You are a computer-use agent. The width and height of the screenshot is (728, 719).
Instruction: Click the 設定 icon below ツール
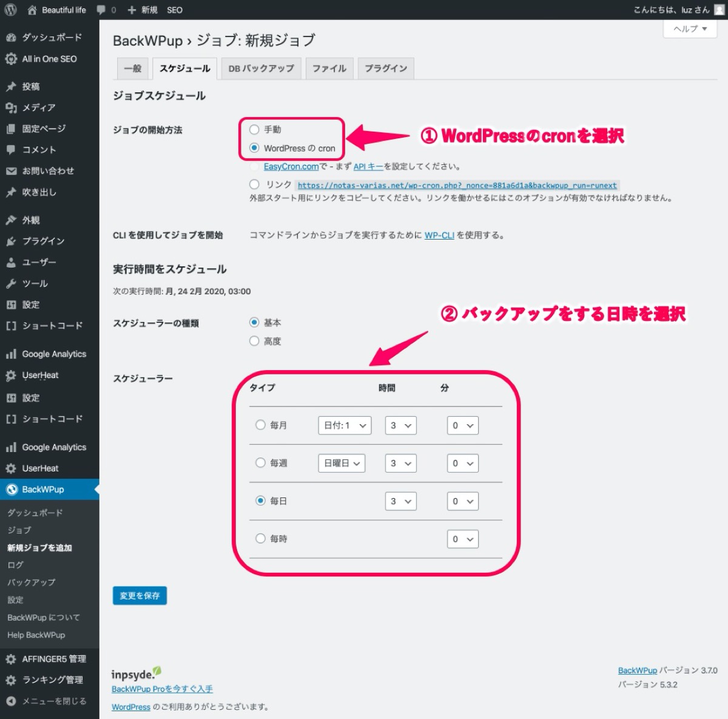[11, 305]
